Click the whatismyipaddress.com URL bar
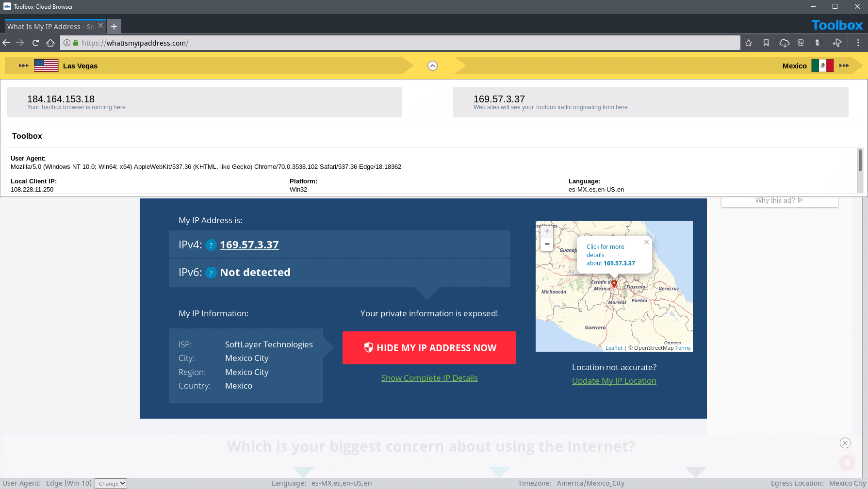Screen dimensions: 868x489 [x=400, y=43]
